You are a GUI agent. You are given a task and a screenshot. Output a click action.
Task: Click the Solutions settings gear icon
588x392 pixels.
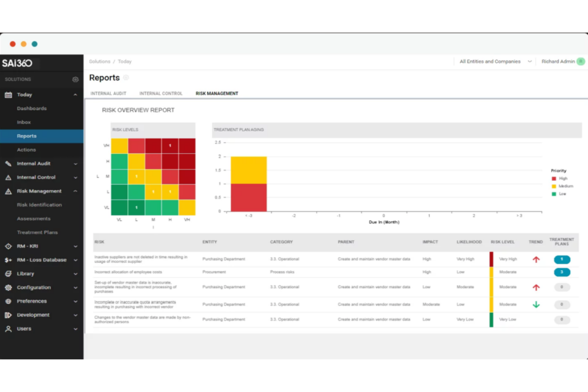click(x=75, y=79)
